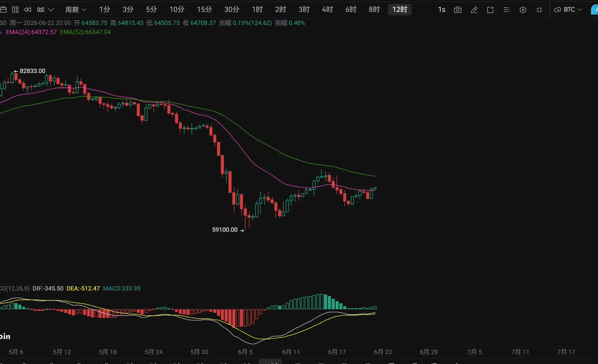Switch to the 6时 interval
Screen dimensions: 598x364
(351, 10)
